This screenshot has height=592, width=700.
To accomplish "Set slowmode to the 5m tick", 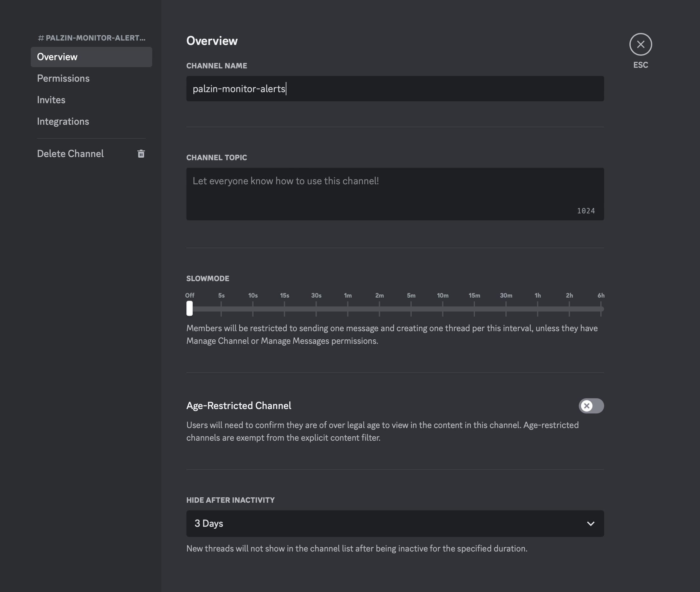I will 411,309.
